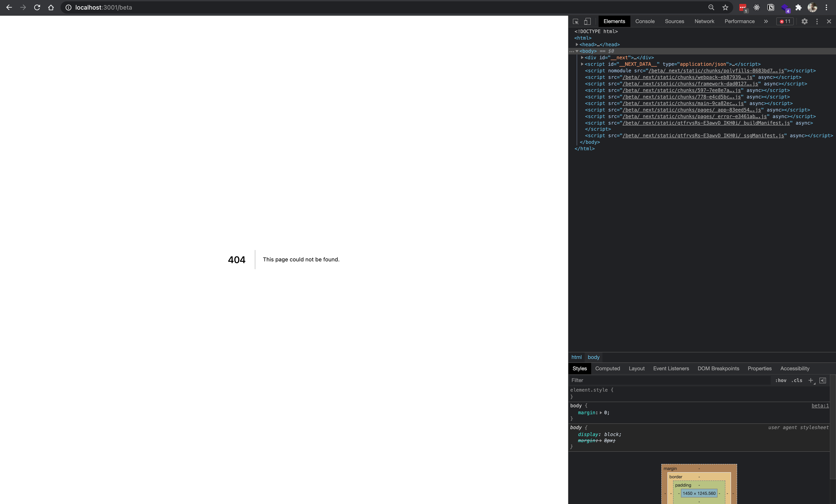Viewport: 836px width, 504px height.
Task: Activate the inspect element picker tool
Action: 575,21
